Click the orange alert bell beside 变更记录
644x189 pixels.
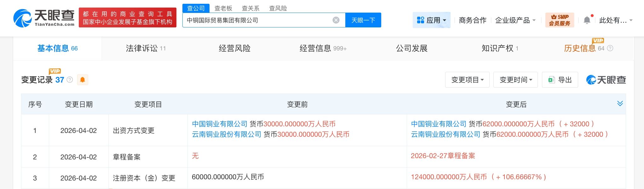click(x=83, y=80)
